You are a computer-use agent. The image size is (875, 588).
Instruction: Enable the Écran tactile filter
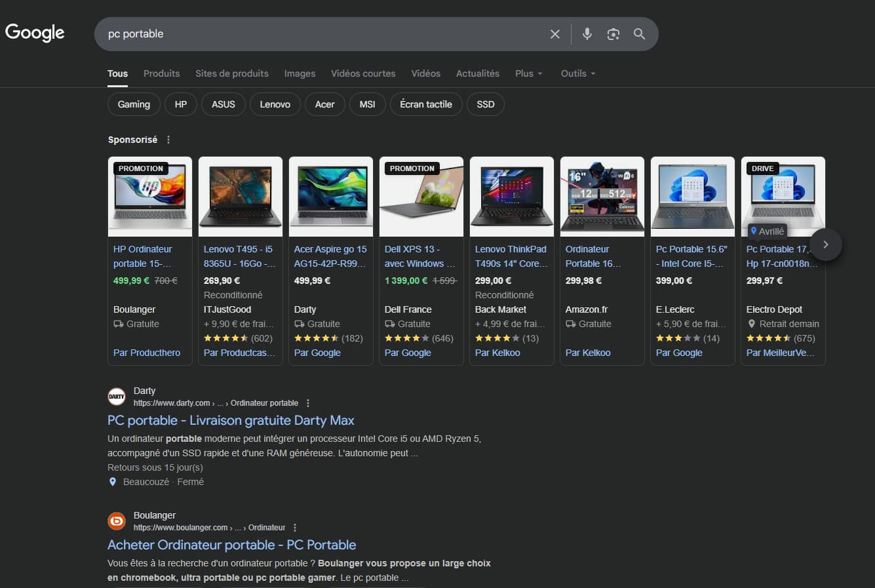point(425,104)
